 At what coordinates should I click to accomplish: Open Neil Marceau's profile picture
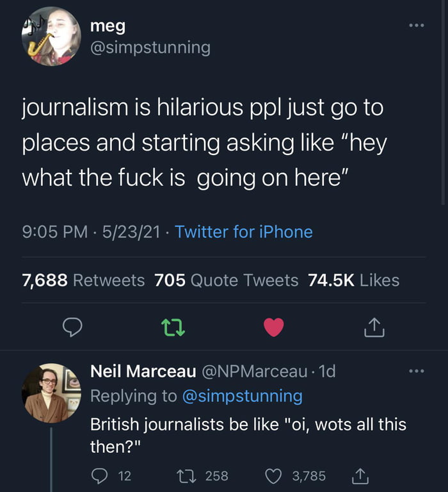pyautogui.click(x=51, y=393)
